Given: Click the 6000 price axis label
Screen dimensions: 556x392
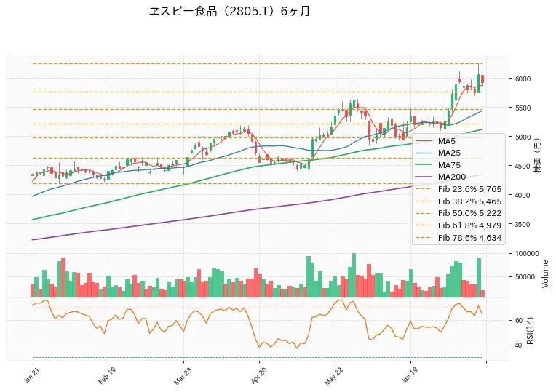Looking at the screenshot, I should point(523,79).
